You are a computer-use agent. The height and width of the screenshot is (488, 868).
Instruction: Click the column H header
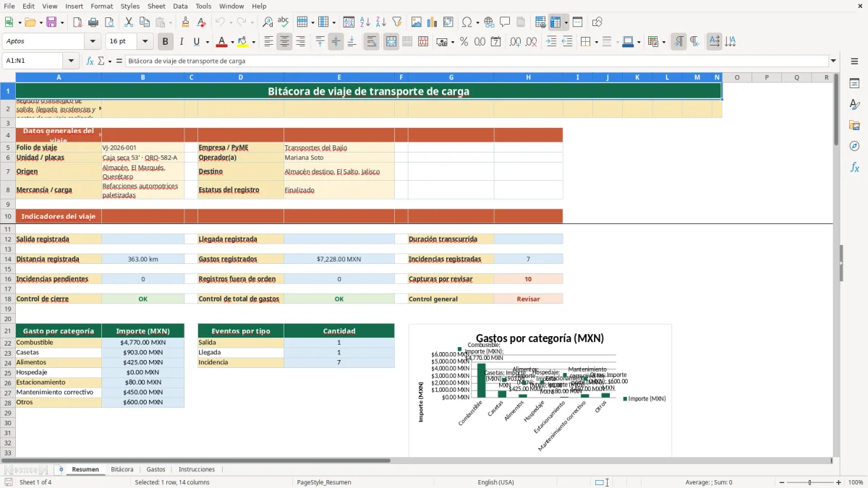click(528, 77)
